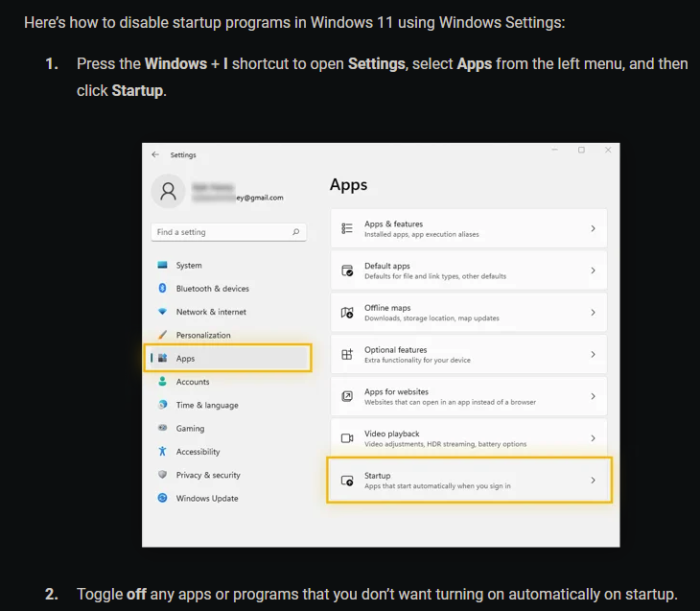
Task: Open the Optional features card title
Action: tap(396, 349)
